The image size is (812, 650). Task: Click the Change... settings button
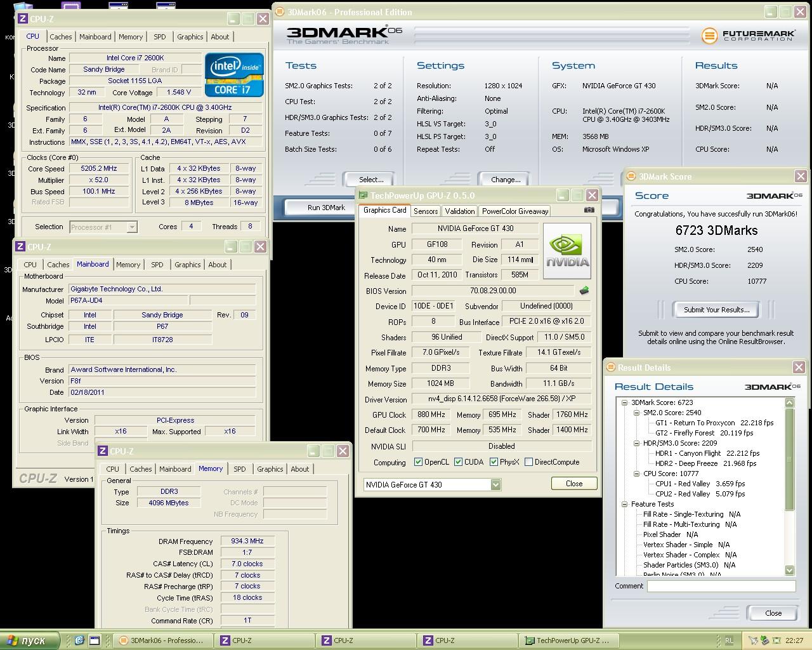pyautogui.click(x=506, y=180)
